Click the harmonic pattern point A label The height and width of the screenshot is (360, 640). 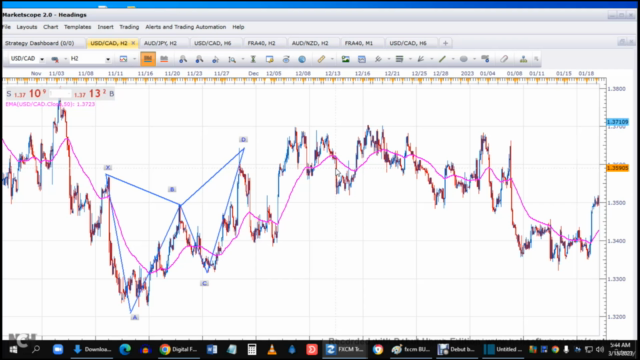pos(135,317)
